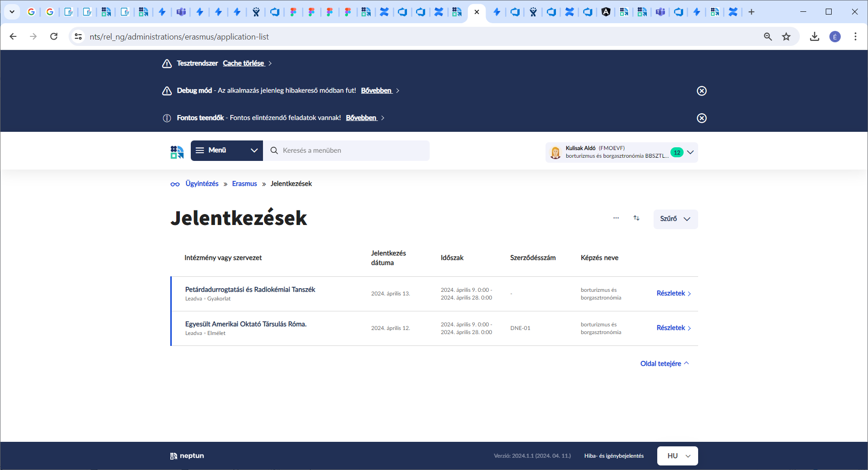This screenshot has height=470, width=868.
Task: Expand the Szűrő filter panel
Action: click(x=675, y=219)
